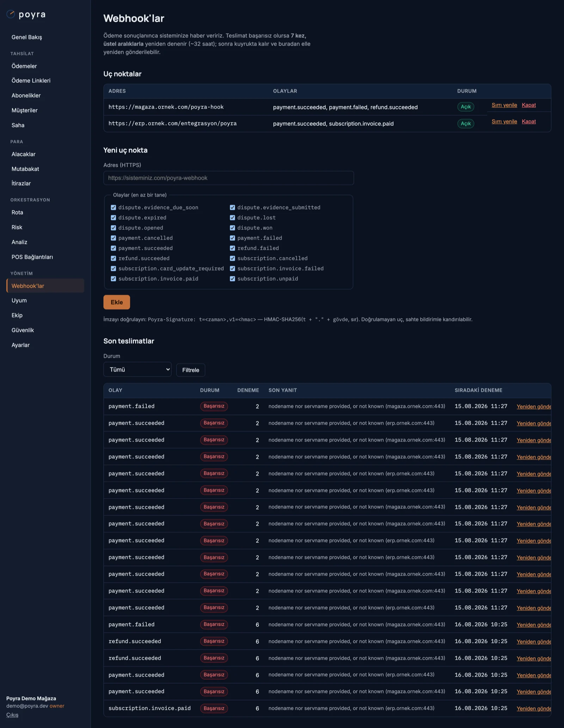Viewport: 564px width, 728px height.
Task: Open Genel Bakış in sidebar
Action: (x=27, y=37)
